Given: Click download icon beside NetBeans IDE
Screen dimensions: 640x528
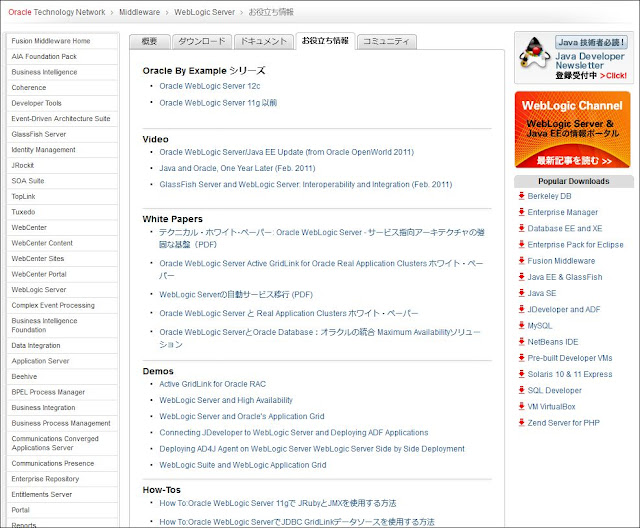Looking at the screenshot, I should pyautogui.click(x=521, y=342).
